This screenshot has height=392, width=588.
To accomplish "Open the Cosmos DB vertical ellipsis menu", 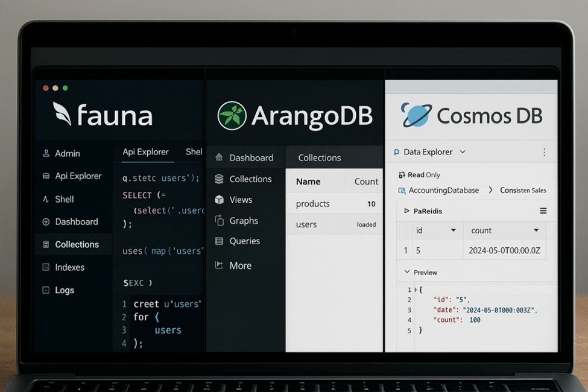I will pos(544,153).
